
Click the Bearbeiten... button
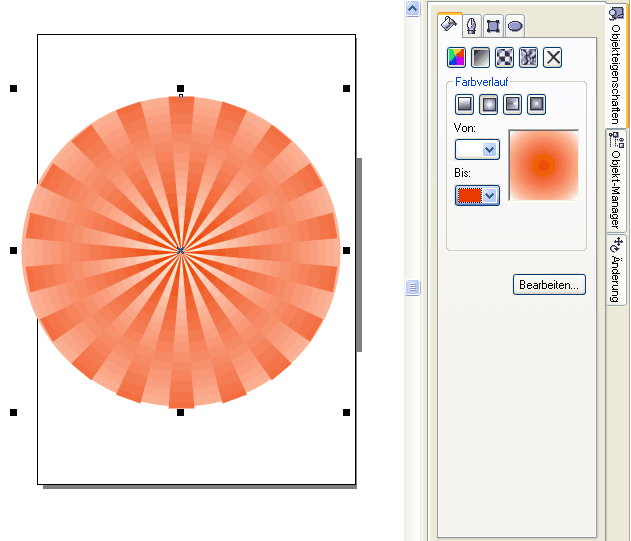549,285
